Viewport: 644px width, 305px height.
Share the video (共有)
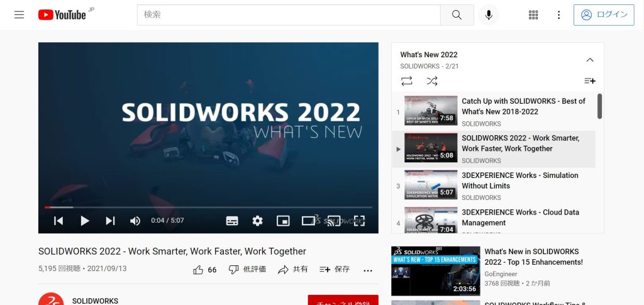point(292,269)
